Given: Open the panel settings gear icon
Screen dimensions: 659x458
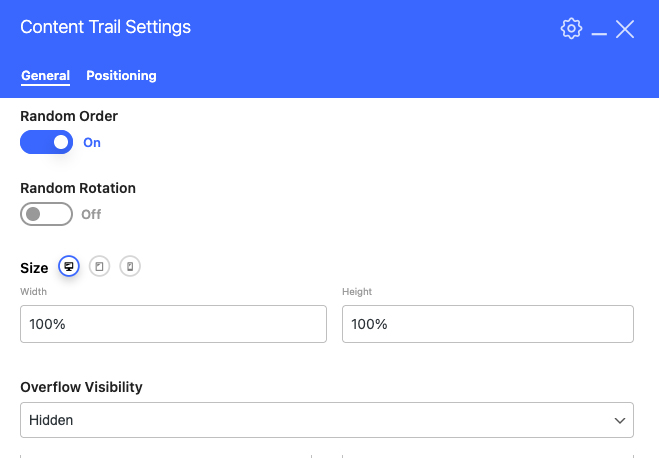Looking at the screenshot, I should click(571, 29).
